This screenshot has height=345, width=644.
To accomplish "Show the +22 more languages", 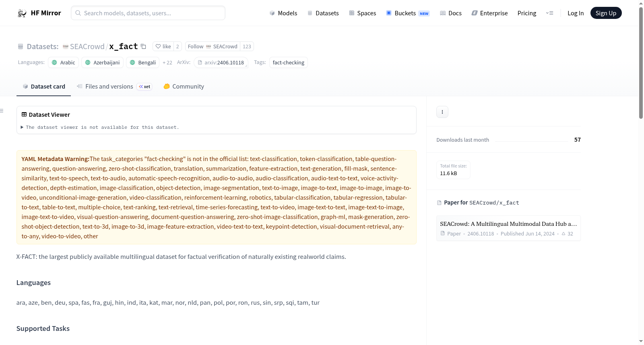I will coord(167,63).
